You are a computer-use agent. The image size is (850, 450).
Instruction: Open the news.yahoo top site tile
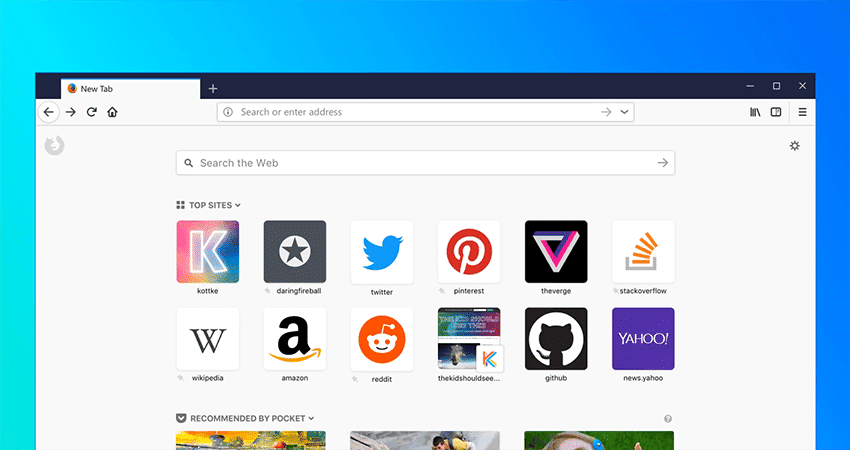[643, 339]
